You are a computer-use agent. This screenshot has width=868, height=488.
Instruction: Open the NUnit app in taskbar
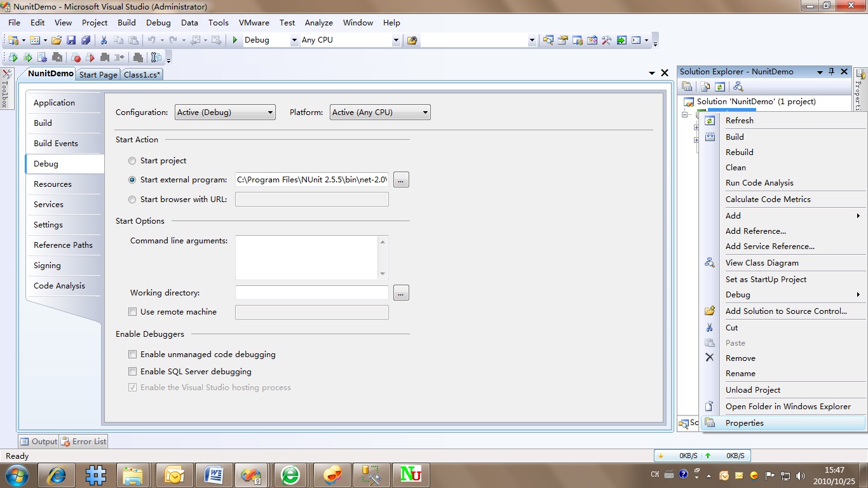coord(410,474)
